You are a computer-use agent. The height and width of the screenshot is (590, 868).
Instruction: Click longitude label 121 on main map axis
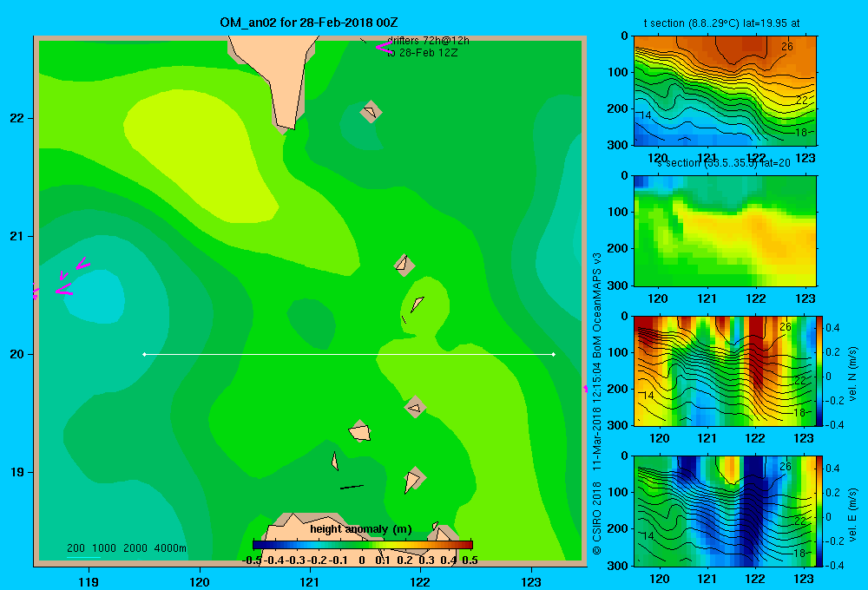310,581
